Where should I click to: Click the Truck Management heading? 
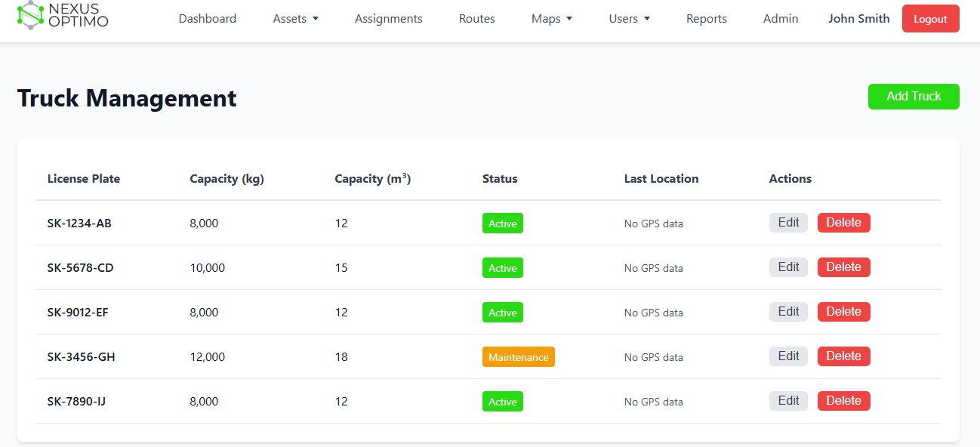point(127,98)
